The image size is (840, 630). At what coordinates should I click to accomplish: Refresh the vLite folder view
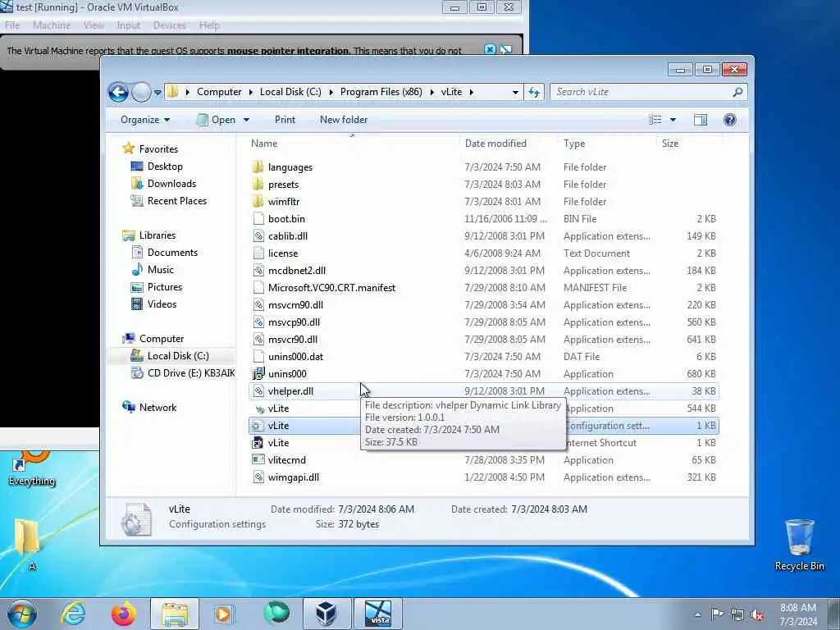coord(534,92)
